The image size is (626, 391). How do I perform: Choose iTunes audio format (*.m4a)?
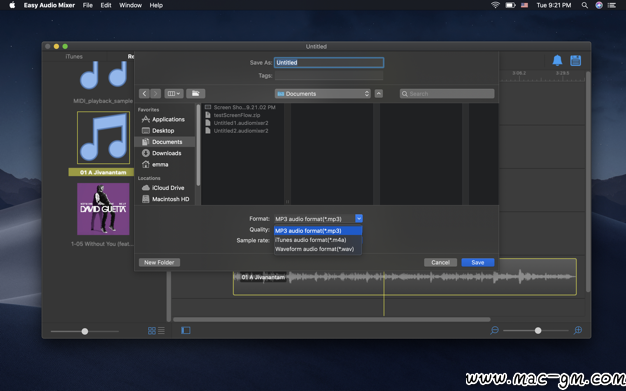coord(318,240)
